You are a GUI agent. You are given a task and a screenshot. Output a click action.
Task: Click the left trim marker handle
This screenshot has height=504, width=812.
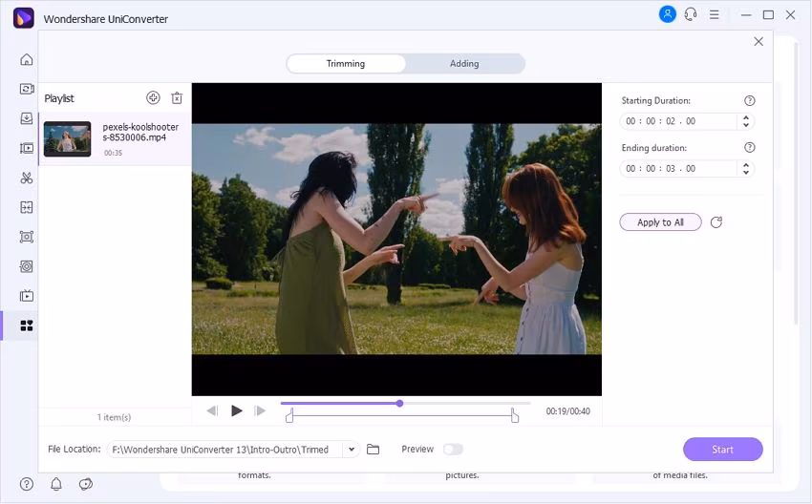[289, 415]
